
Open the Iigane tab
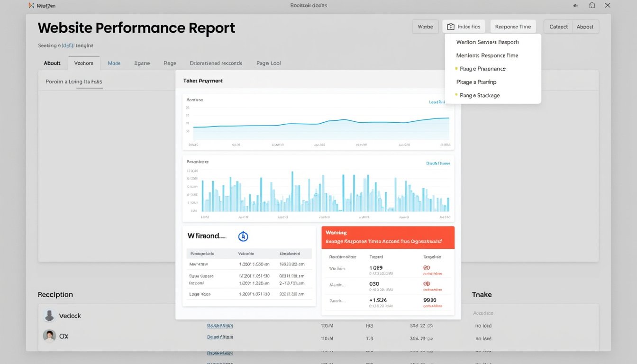pos(142,63)
